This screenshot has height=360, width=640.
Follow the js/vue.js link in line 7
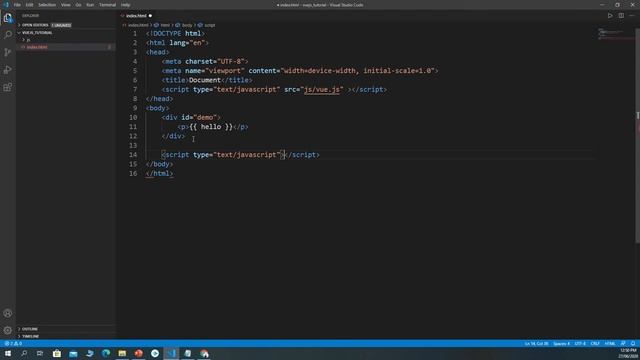coord(322,89)
